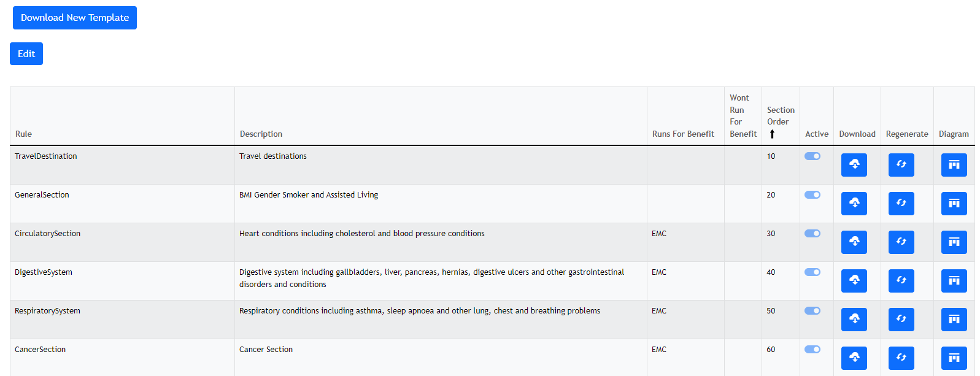Download the GeneralSection rule

click(x=854, y=204)
